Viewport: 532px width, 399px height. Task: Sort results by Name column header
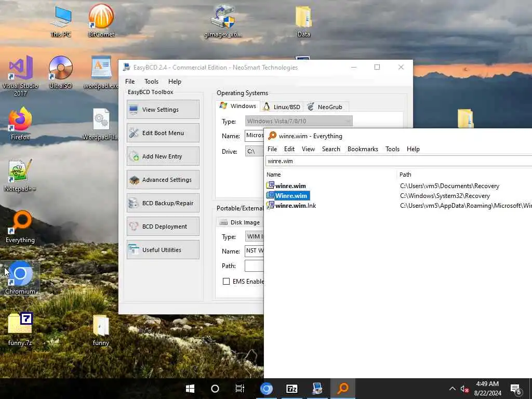(330, 175)
